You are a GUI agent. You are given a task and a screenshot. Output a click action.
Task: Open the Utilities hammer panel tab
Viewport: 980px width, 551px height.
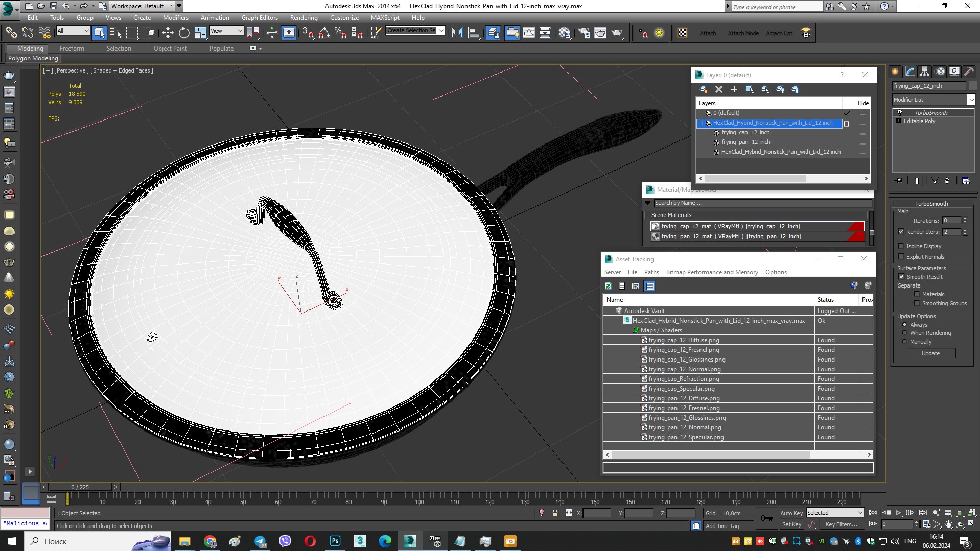pyautogui.click(x=969, y=71)
